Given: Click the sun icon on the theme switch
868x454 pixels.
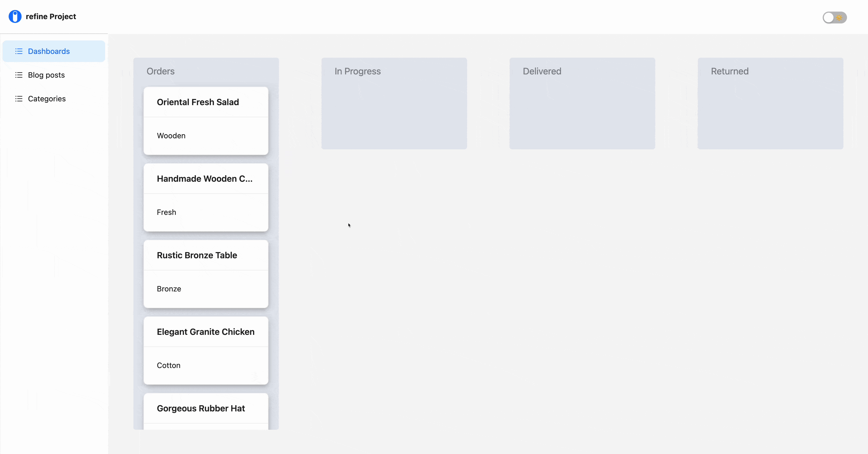Looking at the screenshot, I should point(839,18).
